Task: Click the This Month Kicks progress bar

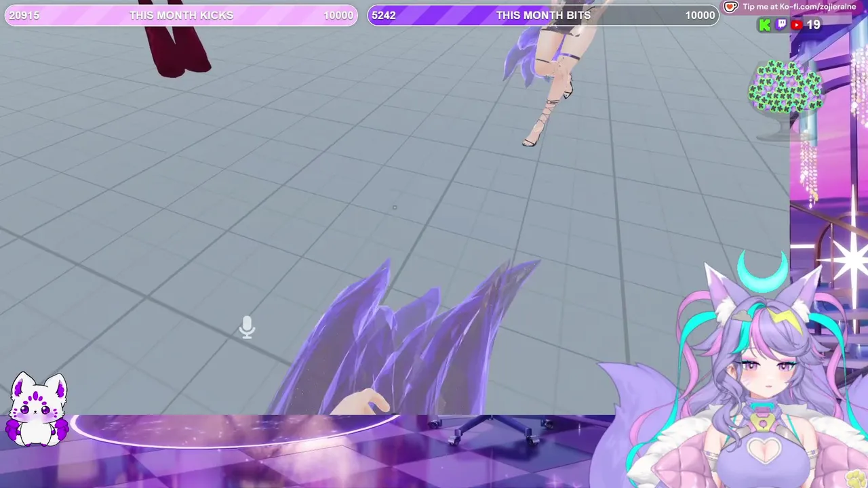Action: pos(181,16)
